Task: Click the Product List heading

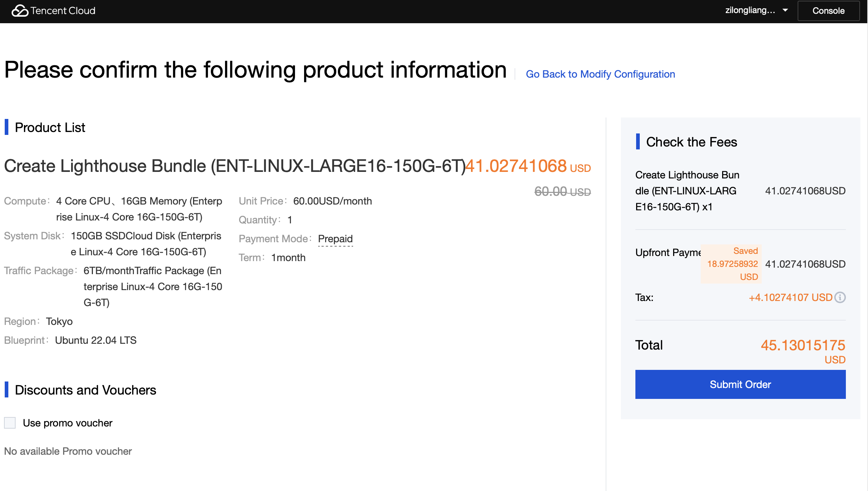Action: click(x=50, y=128)
